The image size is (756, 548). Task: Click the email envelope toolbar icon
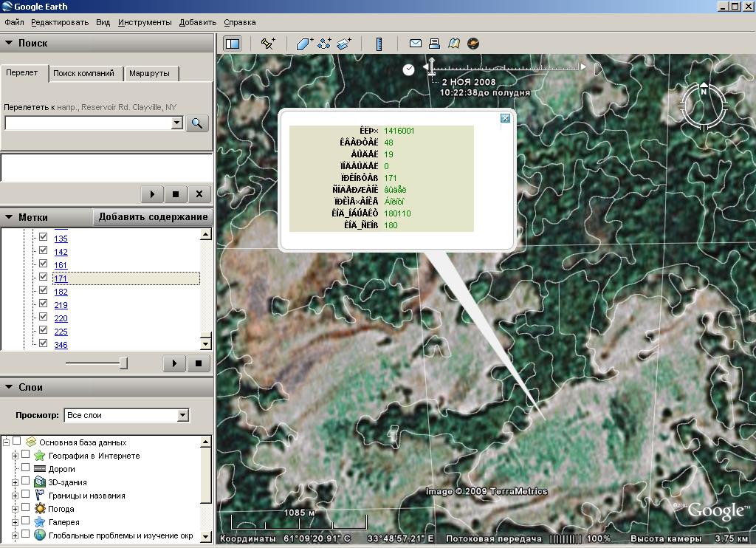point(415,44)
